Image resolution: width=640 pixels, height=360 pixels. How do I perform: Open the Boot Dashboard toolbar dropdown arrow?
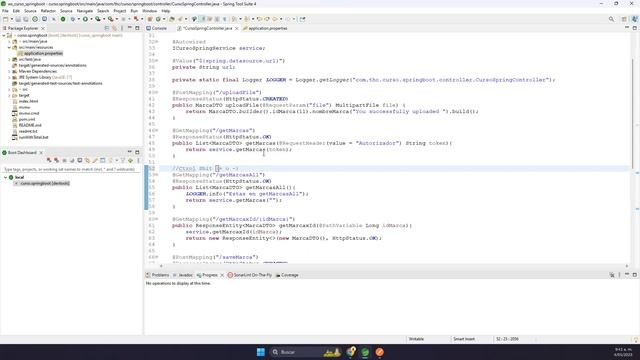tap(116, 160)
